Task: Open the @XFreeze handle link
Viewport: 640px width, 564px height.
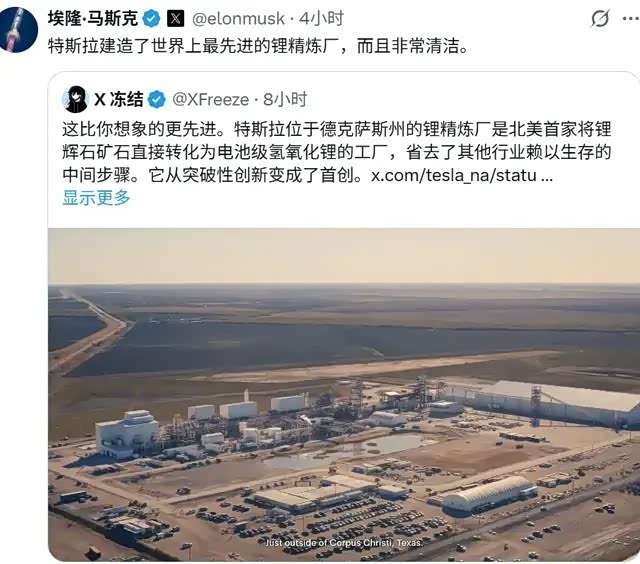Action: pyautogui.click(x=211, y=100)
